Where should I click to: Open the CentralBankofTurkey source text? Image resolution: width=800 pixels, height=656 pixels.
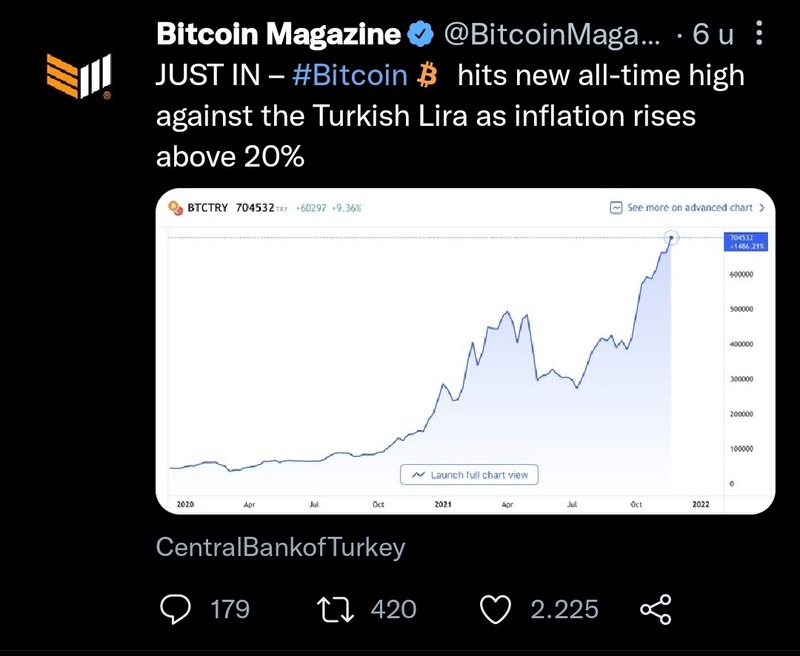[x=281, y=548]
